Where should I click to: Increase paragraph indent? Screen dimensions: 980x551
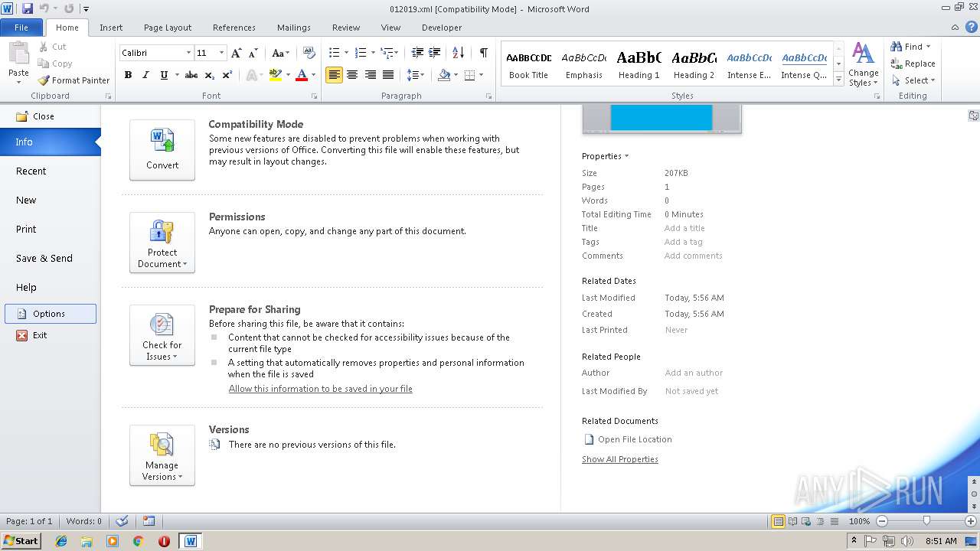pos(435,53)
